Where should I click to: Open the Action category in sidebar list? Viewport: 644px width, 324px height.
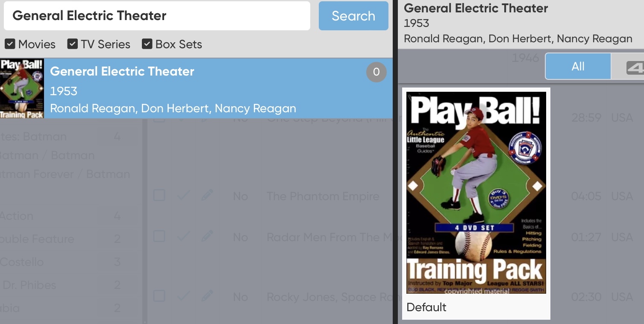click(17, 216)
